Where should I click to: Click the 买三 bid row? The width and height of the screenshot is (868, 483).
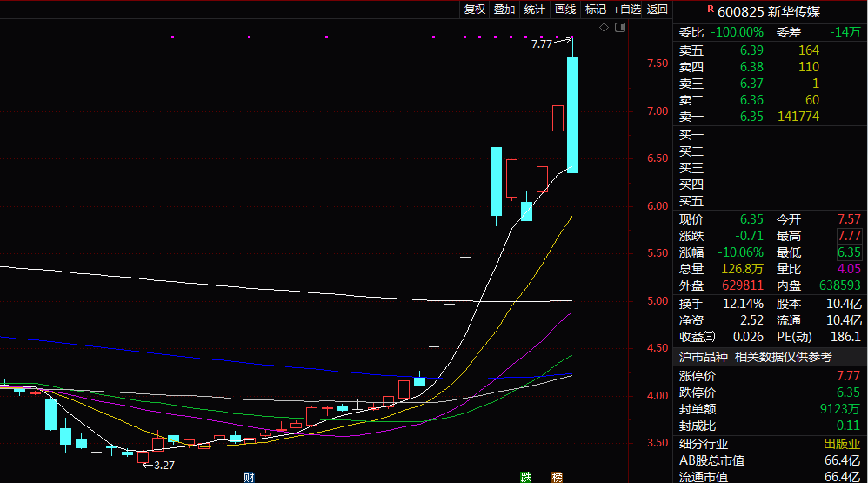pyautogui.click(x=770, y=168)
